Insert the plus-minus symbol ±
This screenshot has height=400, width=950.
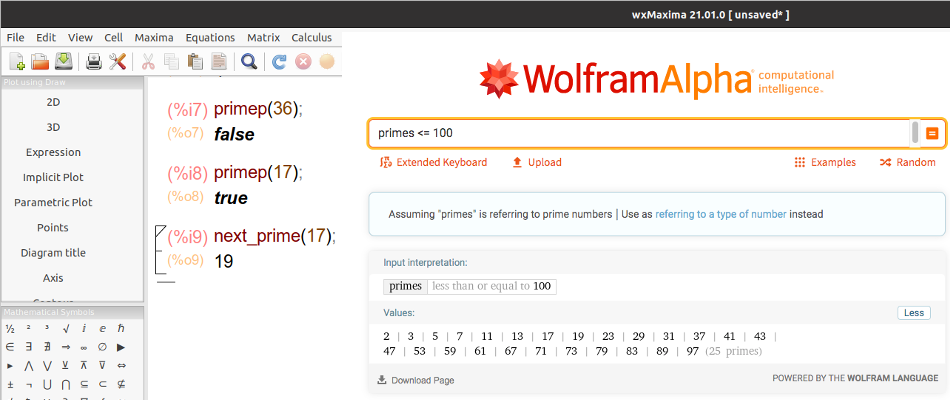(x=10, y=384)
